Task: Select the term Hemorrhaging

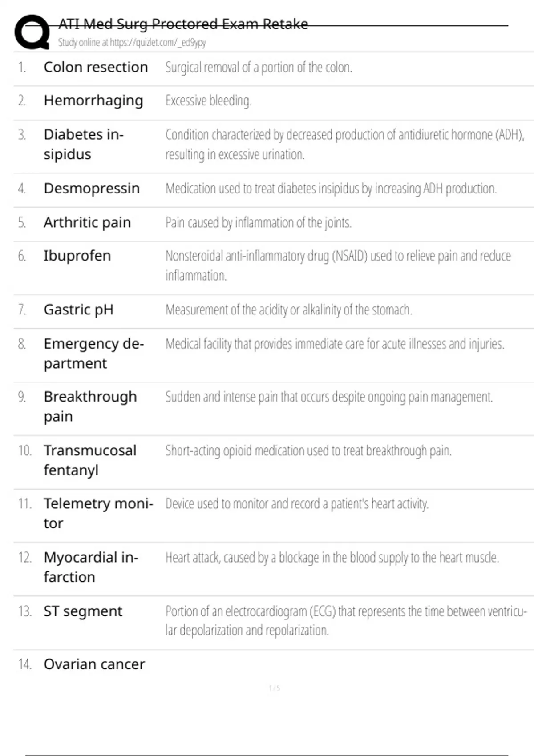Action: point(93,101)
